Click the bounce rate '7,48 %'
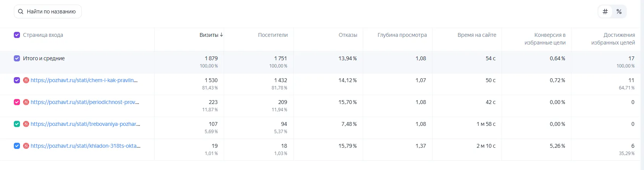The image size is (644, 170). tap(349, 124)
